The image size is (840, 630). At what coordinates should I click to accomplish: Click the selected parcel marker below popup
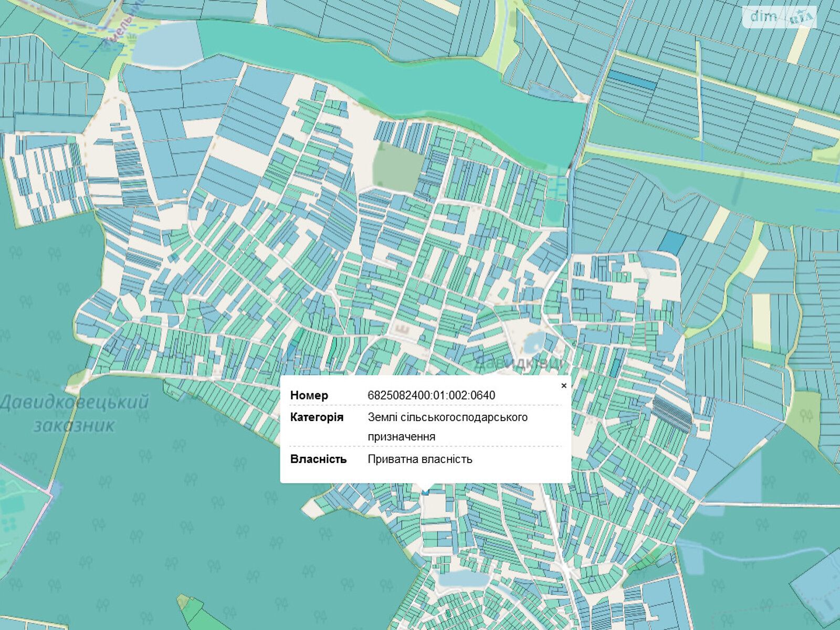pos(425,491)
